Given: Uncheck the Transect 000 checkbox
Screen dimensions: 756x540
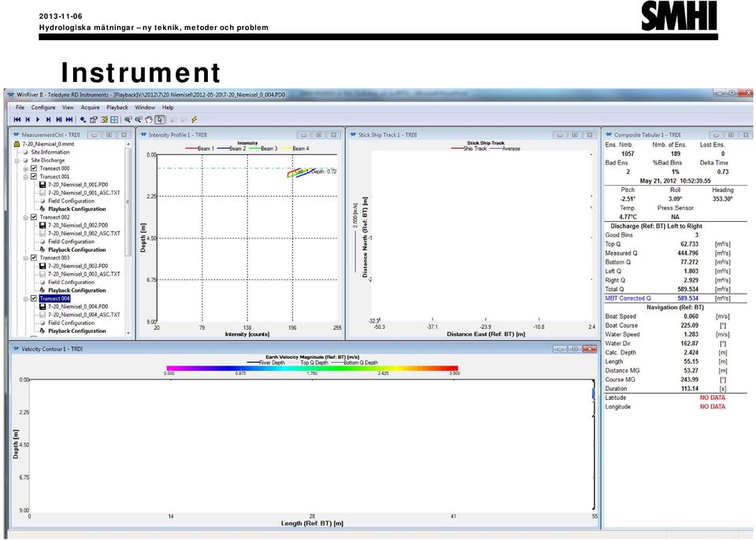Looking at the screenshot, I should click(34, 168).
